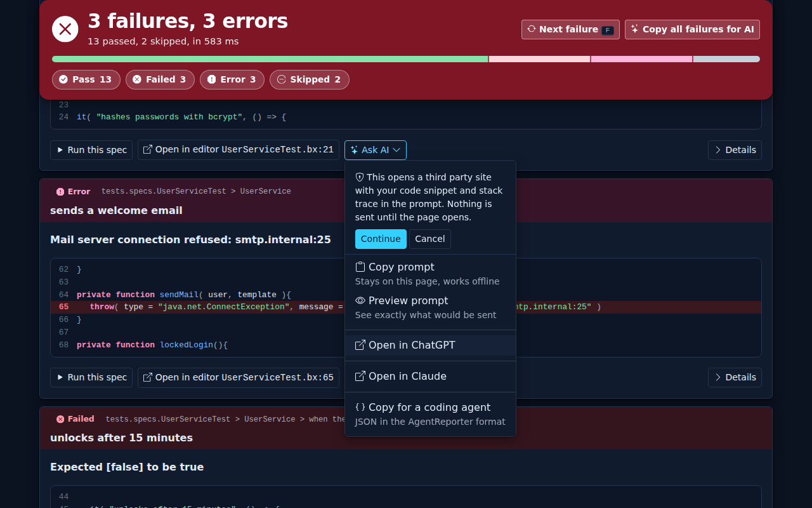Select the "Mail server connection refused: smtp.internal:25" message

point(190,239)
